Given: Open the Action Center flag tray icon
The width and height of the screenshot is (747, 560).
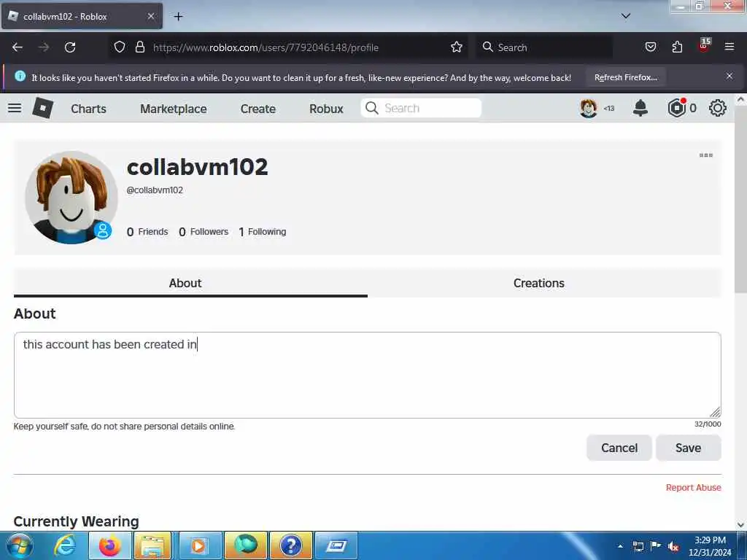Looking at the screenshot, I should 656,546.
